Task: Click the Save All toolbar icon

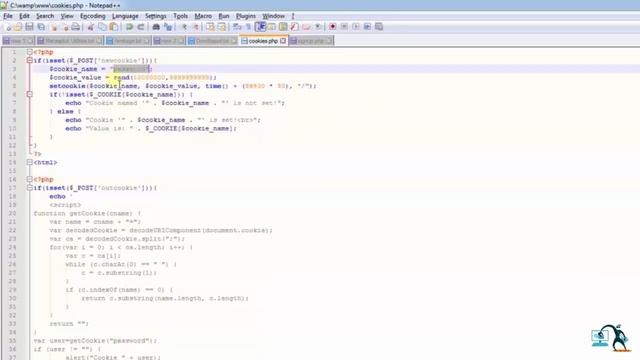Action: (x=41, y=27)
